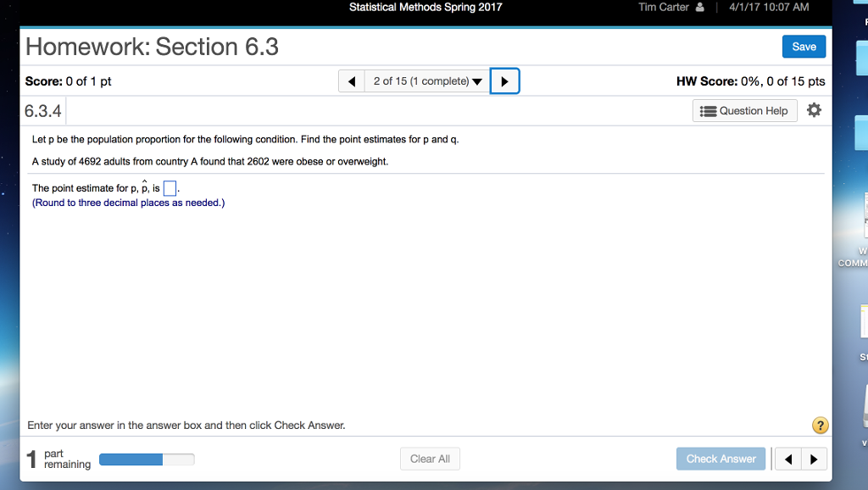Click the p-hat answer input box

coord(170,188)
